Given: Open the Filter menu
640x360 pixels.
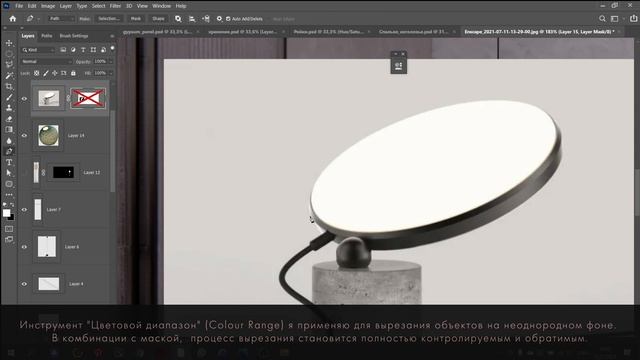Looking at the screenshot, I should click(115, 6).
